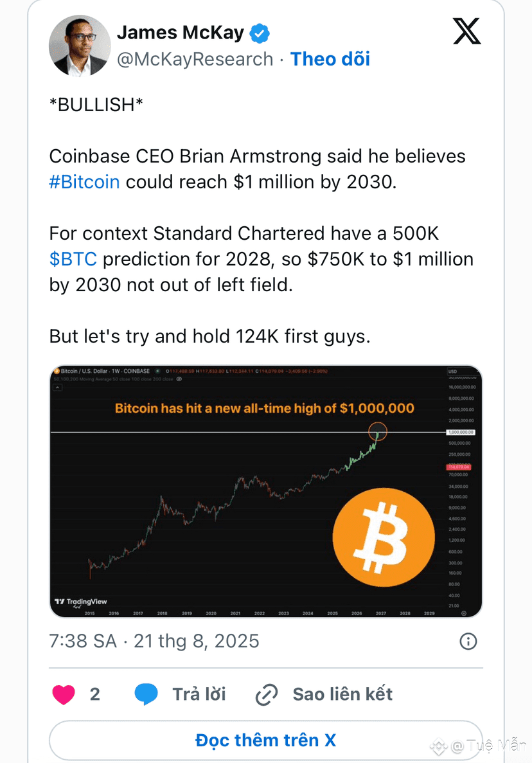Click the blue verified badge
This screenshot has width=532, height=763.
[260, 33]
